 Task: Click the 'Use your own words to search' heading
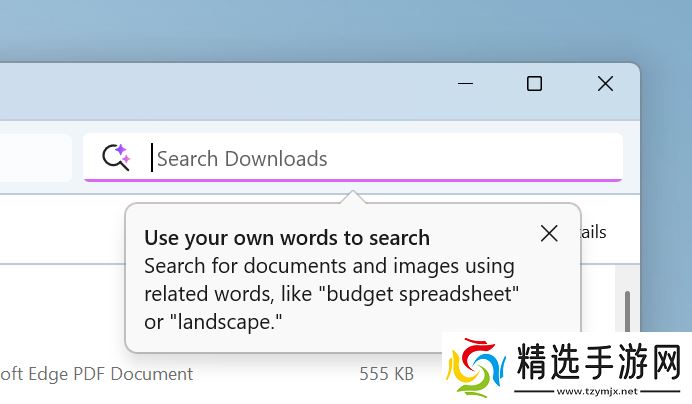[287, 238]
